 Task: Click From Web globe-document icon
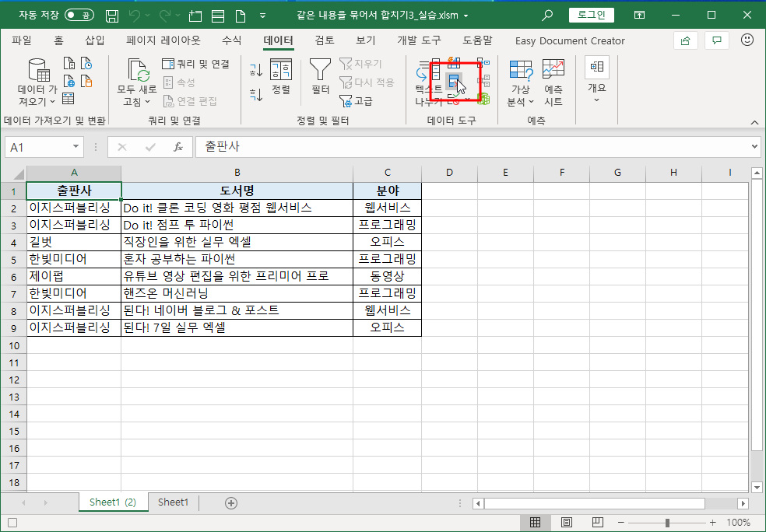pyautogui.click(x=69, y=81)
